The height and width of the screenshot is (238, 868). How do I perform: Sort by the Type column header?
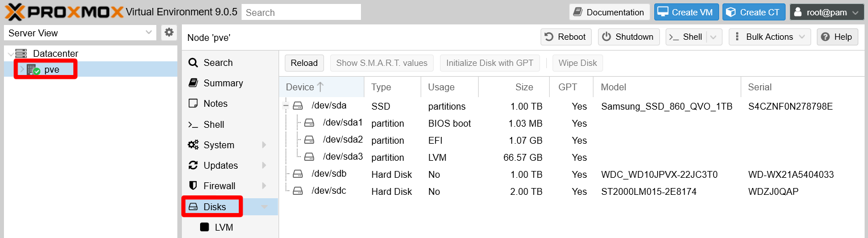point(392,87)
